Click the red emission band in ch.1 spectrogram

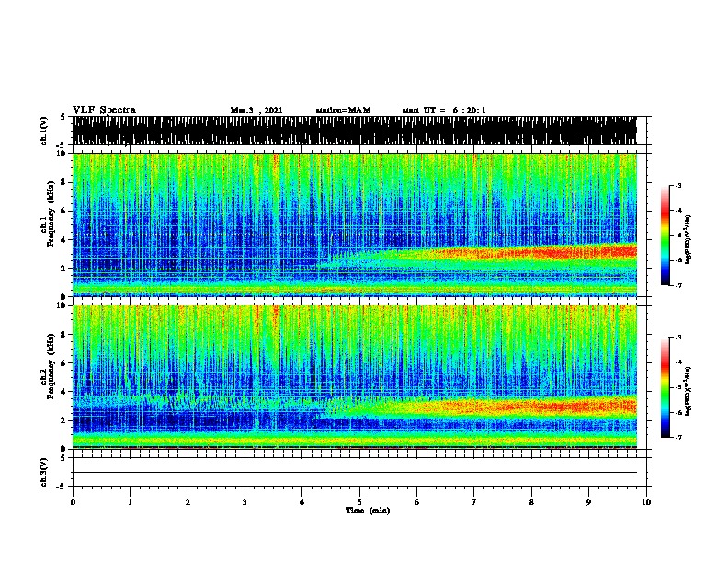(x=534, y=253)
